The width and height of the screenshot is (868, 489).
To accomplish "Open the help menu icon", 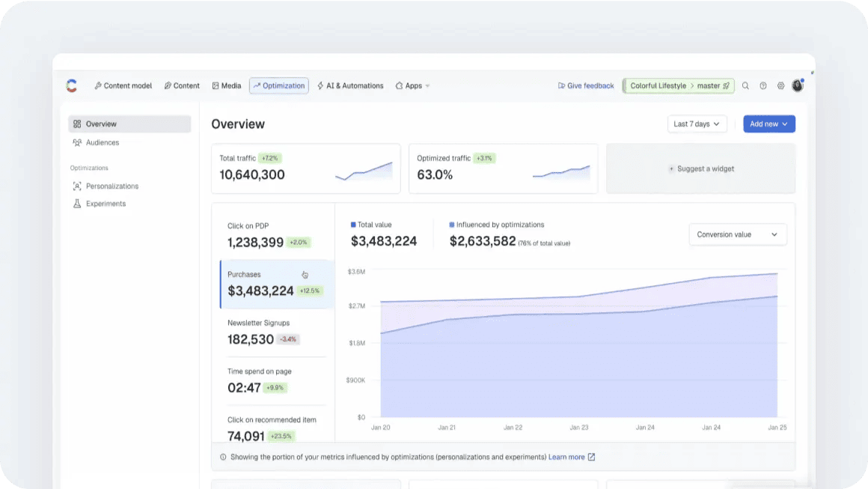I will [763, 85].
